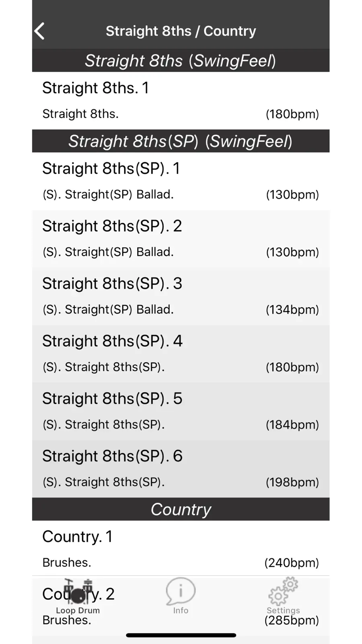This screenshot has height=644, width=362.
Task: Select Straight 8ths(SP). 1 pattern
Action: (x=181, y=181)
